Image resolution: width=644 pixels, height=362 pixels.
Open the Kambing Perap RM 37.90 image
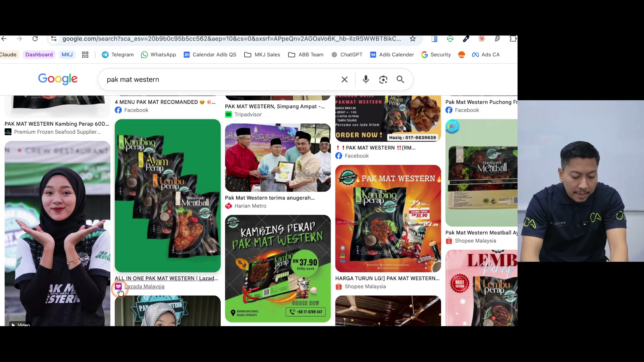(x=278, y=269)
